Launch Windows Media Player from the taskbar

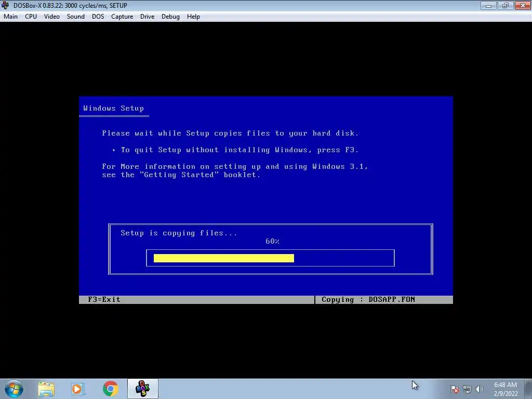(x=77, y=389)
